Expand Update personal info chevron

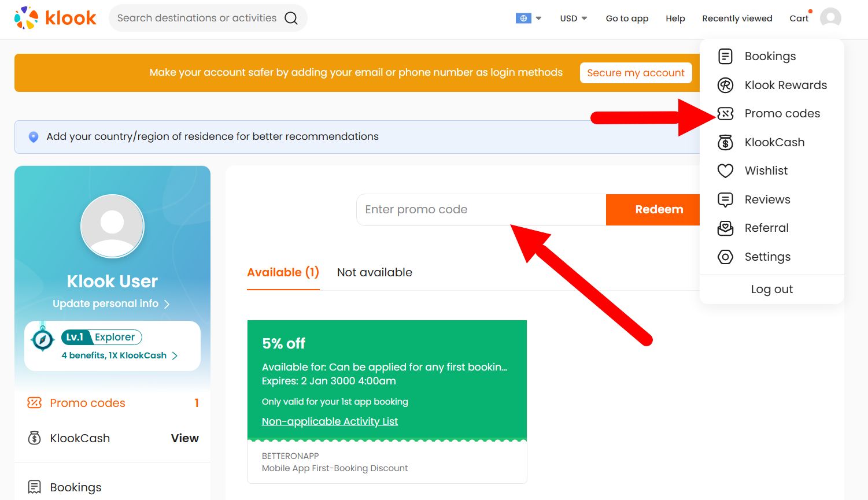[x=167, y=303]
